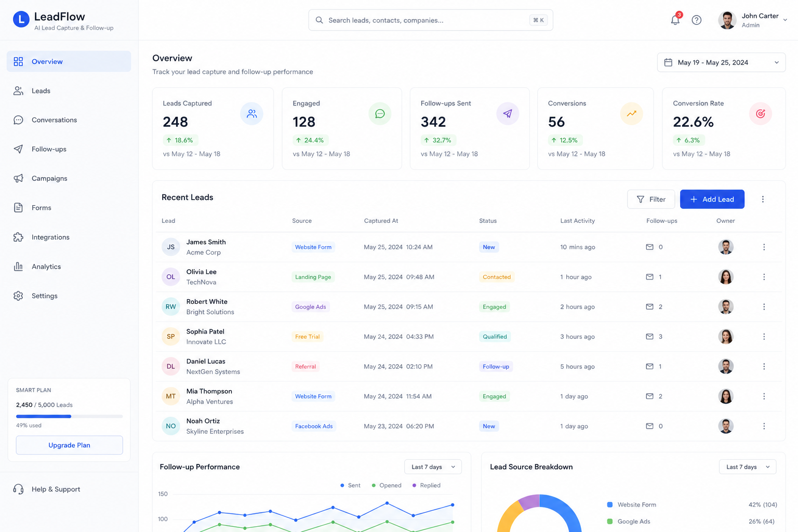Screen dimensions: 798x532
Task: Expand the May 19 - May 25 date range dropdown
Action: tap(721, 62)
